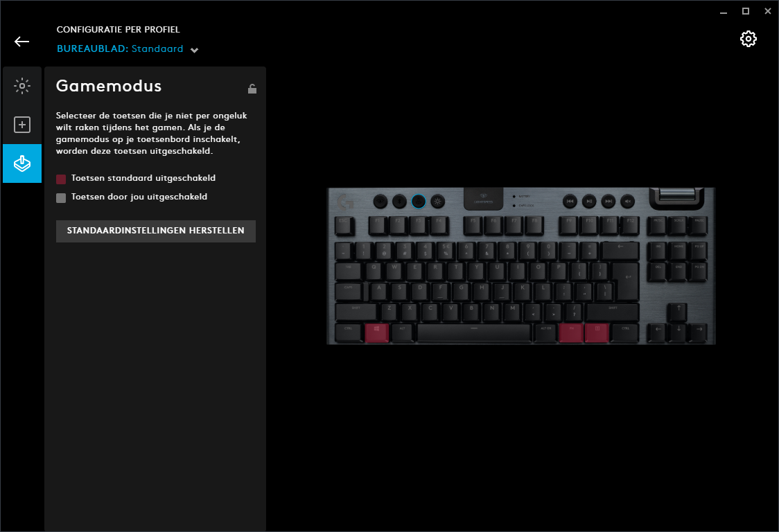This screenshot has width=779, height=532.
Task: Click the play/pause media key on keyboard
Action: pyautogui.click(x=588, y=201)
